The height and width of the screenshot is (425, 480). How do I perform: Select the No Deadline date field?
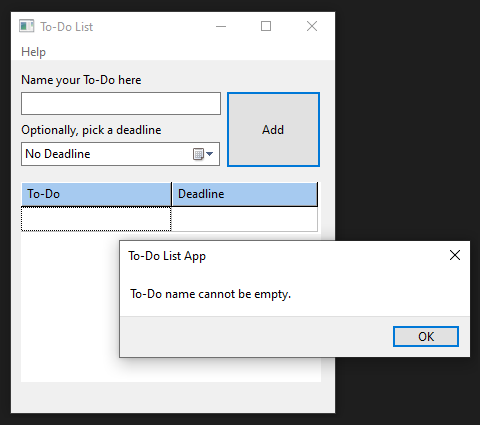point(120,154)
